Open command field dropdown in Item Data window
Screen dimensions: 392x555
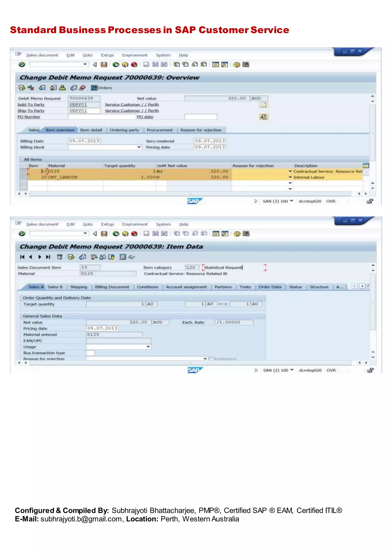tap(85, 233)
